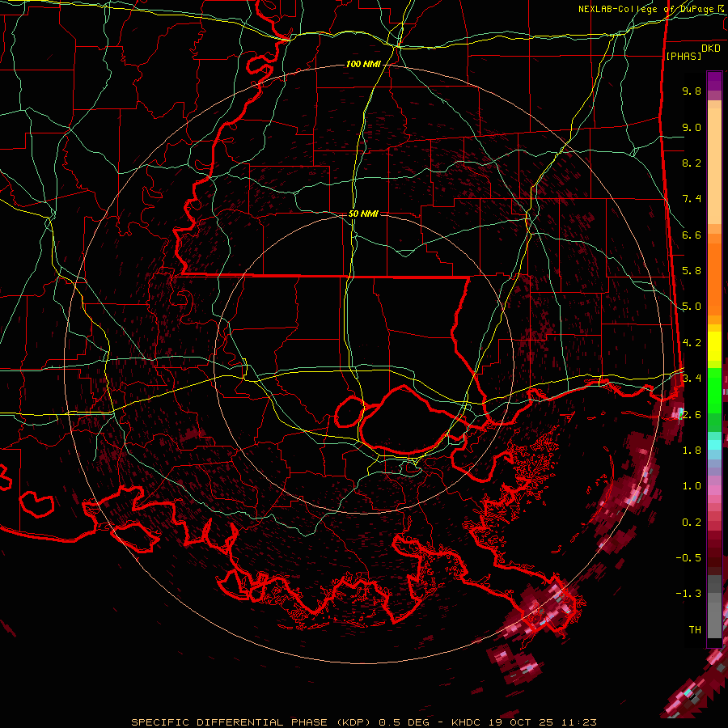Click the 2.6 value on the color scale
Image resolution: width=728 pixels, height=728 pixels.
pos(692,415)
